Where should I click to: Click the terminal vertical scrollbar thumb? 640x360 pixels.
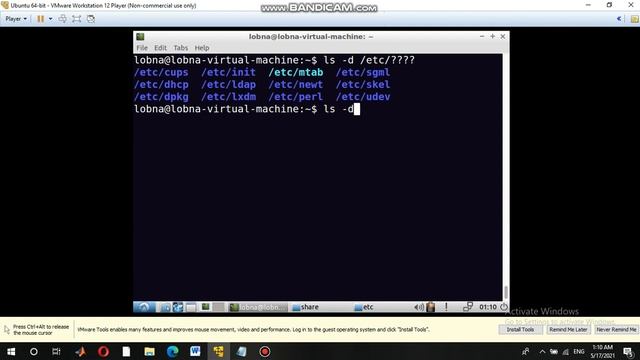506,292
